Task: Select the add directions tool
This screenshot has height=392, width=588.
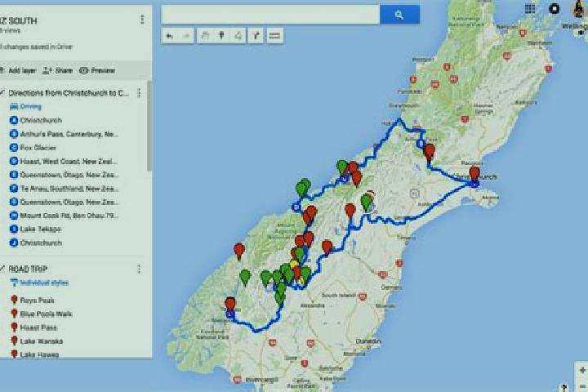Action: point(256,36)
